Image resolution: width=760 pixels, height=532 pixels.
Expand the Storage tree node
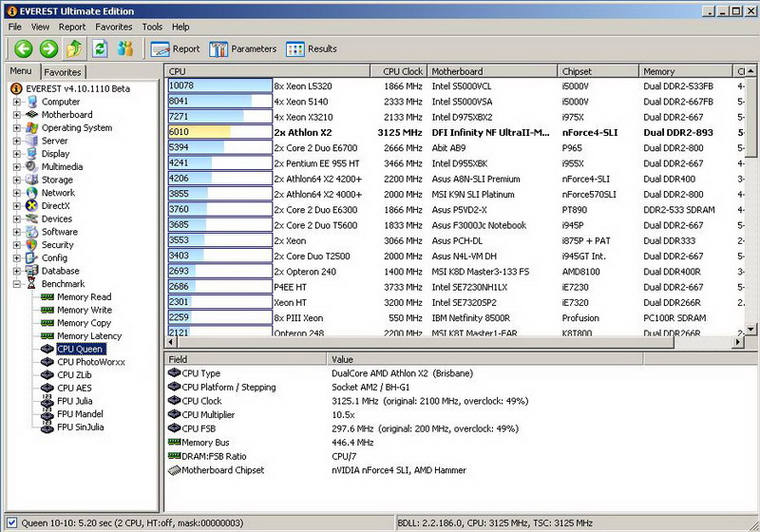[18, 180]
